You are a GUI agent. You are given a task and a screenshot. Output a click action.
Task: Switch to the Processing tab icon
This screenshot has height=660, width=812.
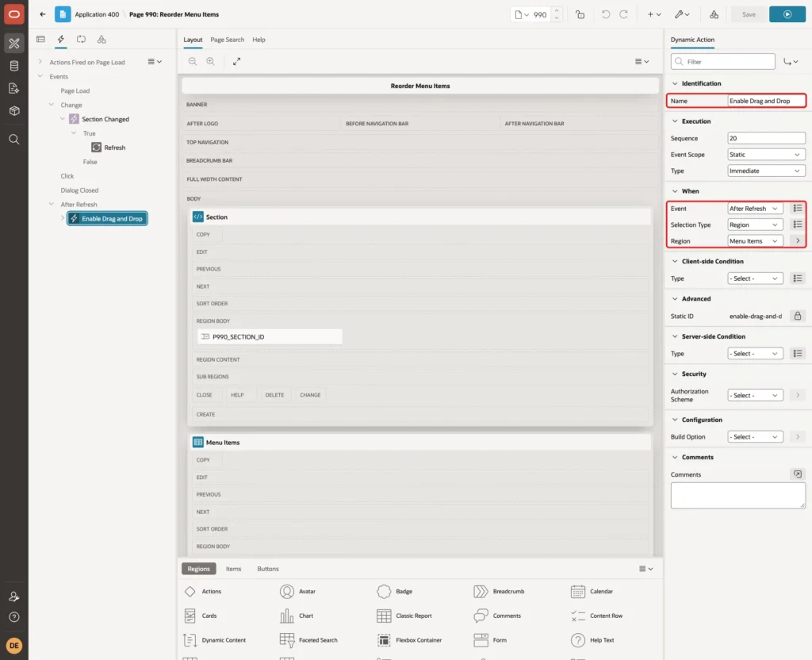point(82,40)
